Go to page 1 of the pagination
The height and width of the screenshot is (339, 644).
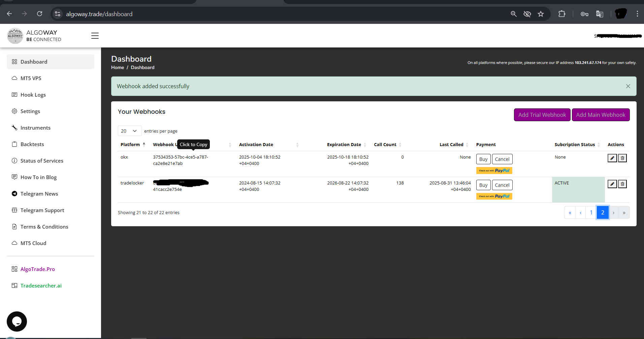click(x=591, y=212)
